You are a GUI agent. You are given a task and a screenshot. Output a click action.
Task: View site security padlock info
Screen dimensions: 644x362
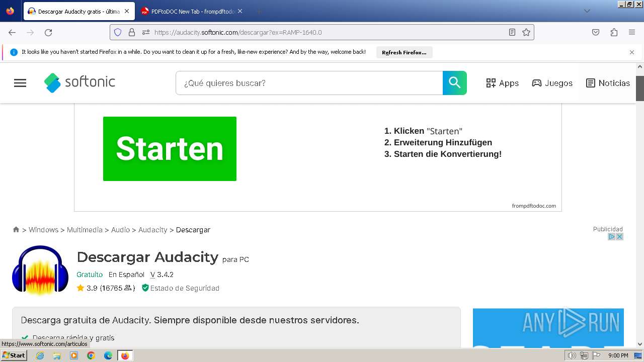(132, 32)
